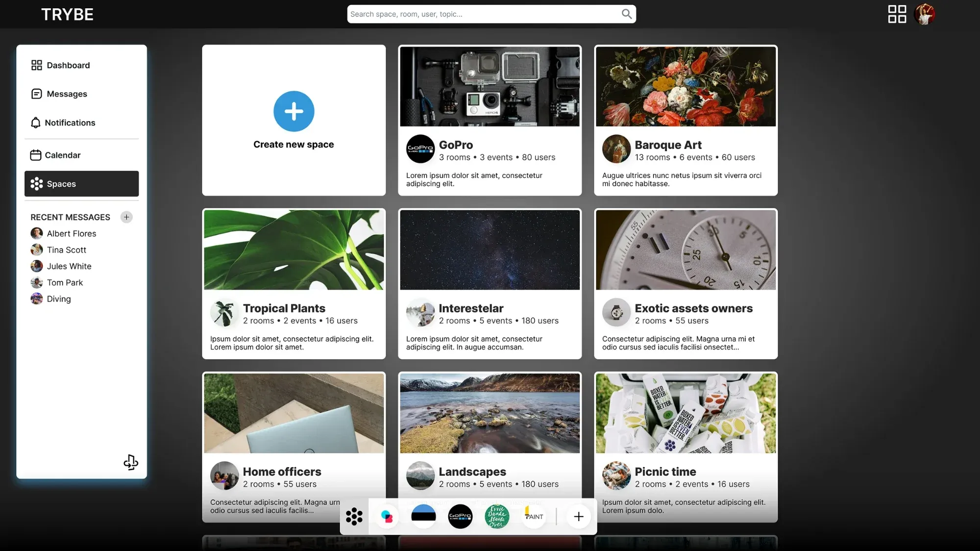Click the Picnic time round avatar

(x=616, y=476)
